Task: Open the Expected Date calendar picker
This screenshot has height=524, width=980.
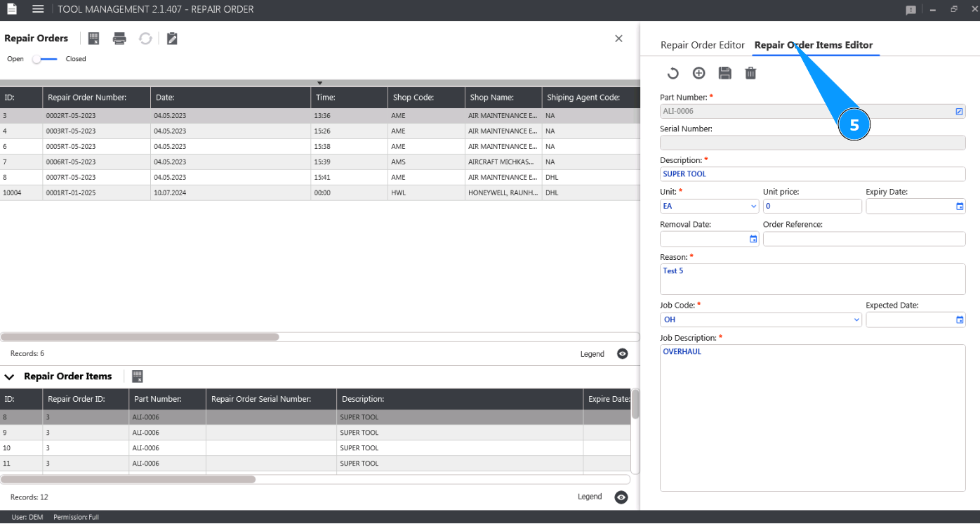Action: tap(960, 320)
